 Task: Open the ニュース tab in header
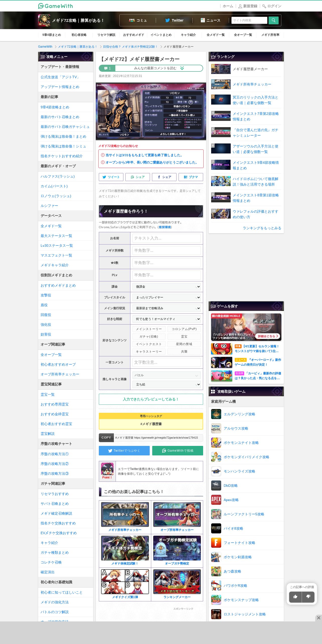[x=211, y=20]
